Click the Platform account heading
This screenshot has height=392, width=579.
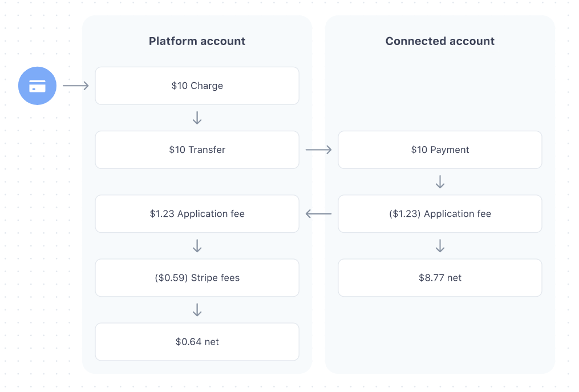(197, 41)
